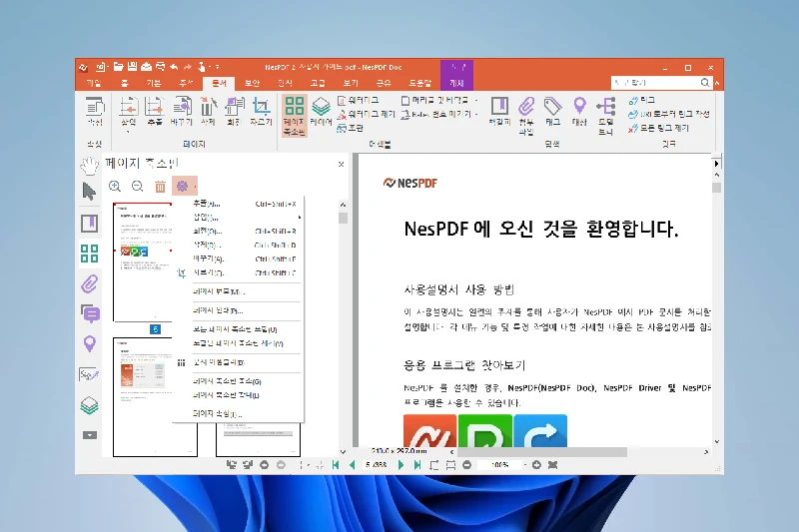Click the trash icon in the thumbnails panel
This screenshot has height=532, width=799.
pyautogui.click(x=160, y=187)
